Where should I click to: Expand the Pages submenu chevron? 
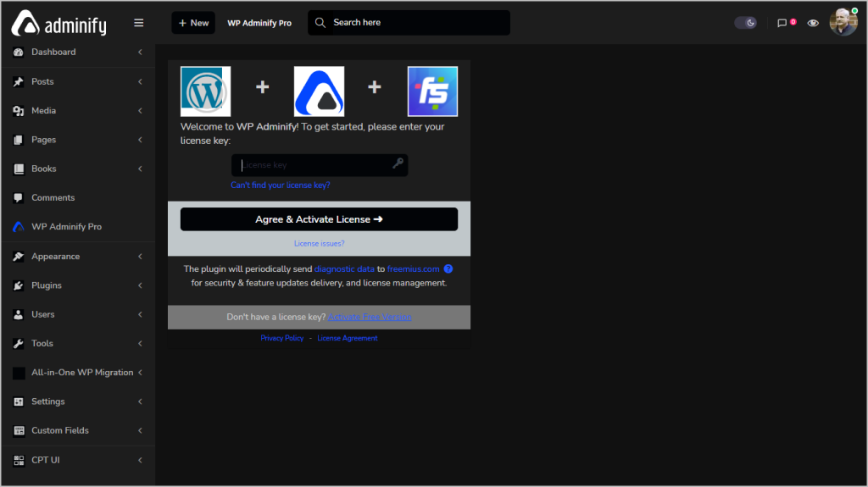point(140,140)
